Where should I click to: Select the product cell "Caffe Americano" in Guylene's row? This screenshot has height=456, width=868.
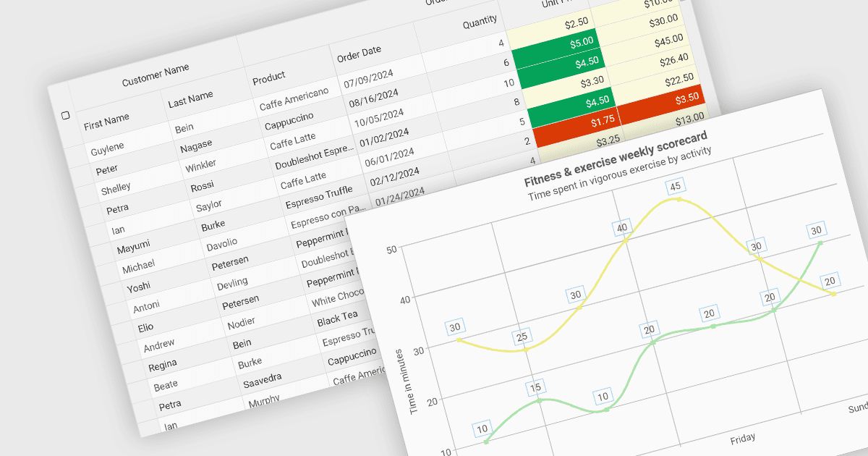point(293,100)
